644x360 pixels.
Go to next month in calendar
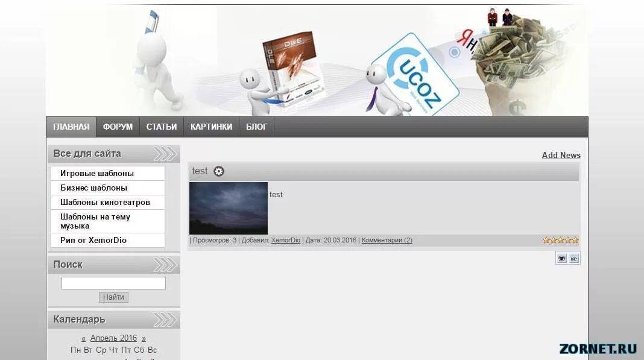tap(144, 339)
